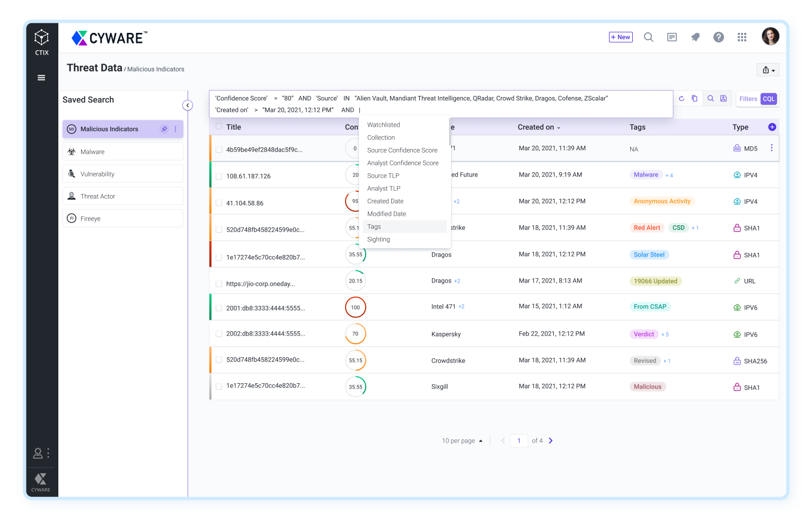Check the 2001:db8:3333:4444:5555 row
The height and width of the screenshot is (520, 812).
pyautogui.click(x=219, y=308)
